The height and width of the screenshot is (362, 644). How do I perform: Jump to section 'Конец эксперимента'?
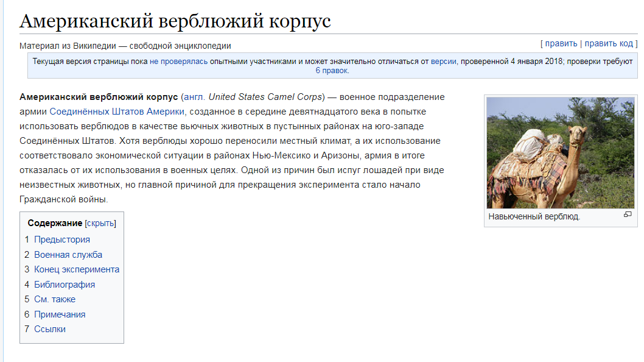(77, 269)
